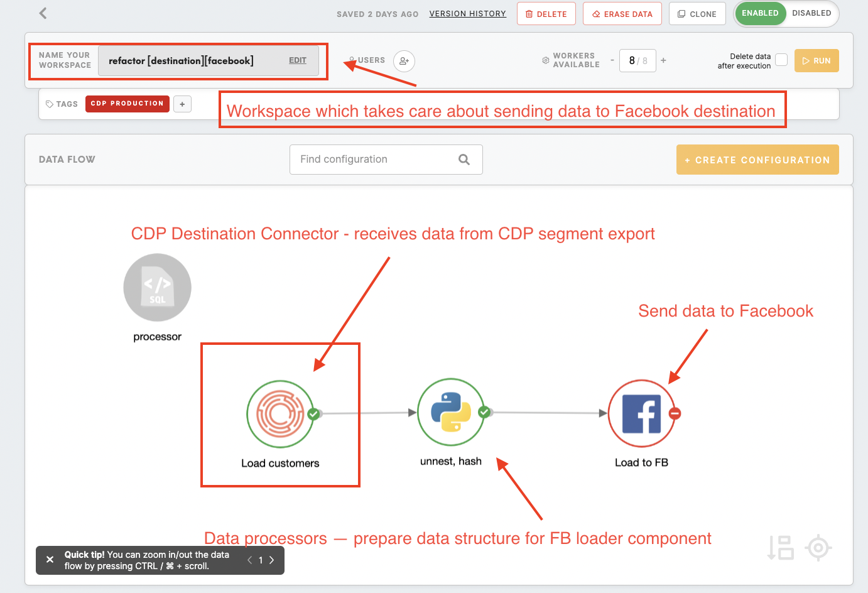The image size is (868, 593).
Task: Select the Load to FB Facebook node
Action: pyautogui.click(x=641, y=413)
